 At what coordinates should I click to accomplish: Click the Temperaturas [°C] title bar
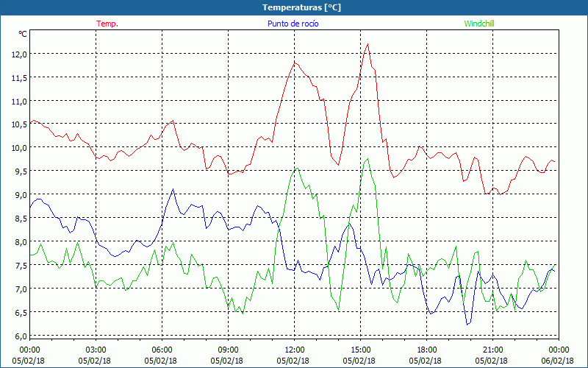click(294, 7)
